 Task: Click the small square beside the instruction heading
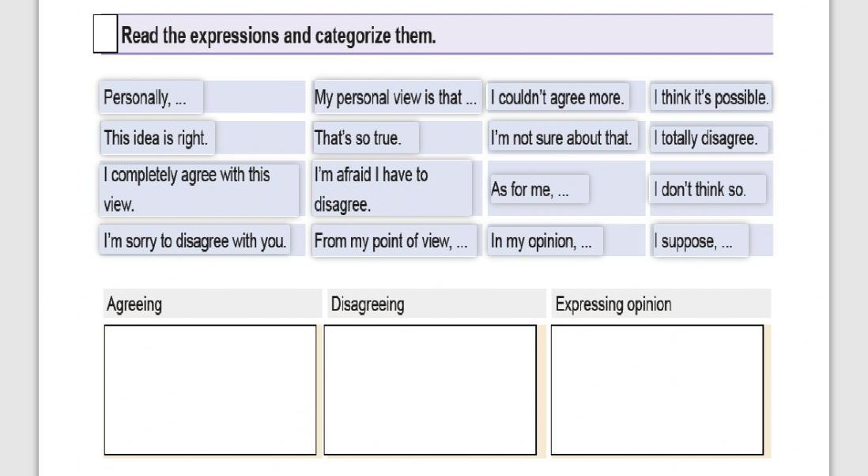tap(105, 34)
